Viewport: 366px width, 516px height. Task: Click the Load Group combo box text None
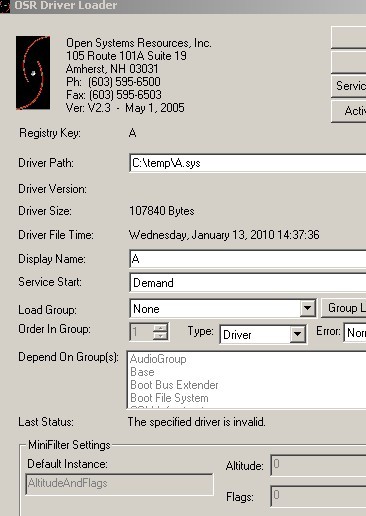coord(146,309)
